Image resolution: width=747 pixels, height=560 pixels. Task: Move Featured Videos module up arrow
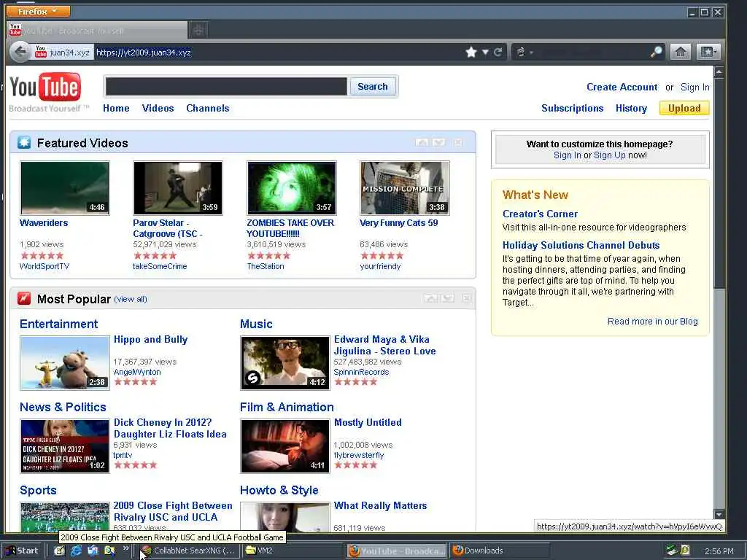tap(421, 142)
